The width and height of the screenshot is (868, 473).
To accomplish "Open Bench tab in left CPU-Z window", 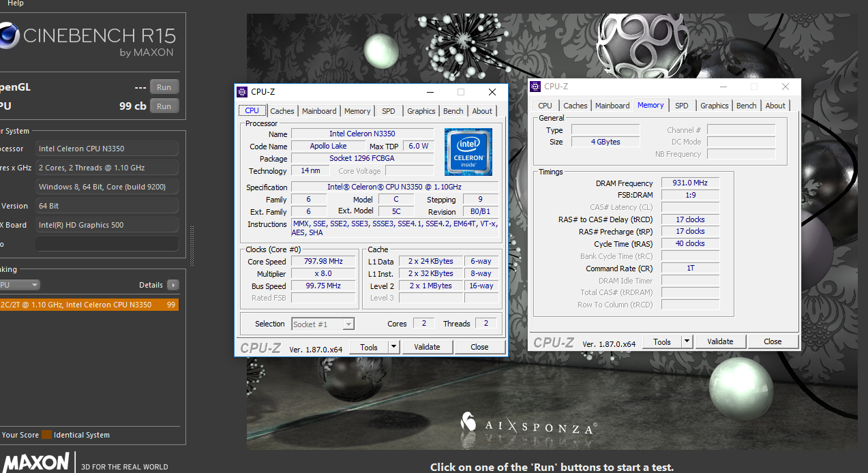I will [453, 111].
